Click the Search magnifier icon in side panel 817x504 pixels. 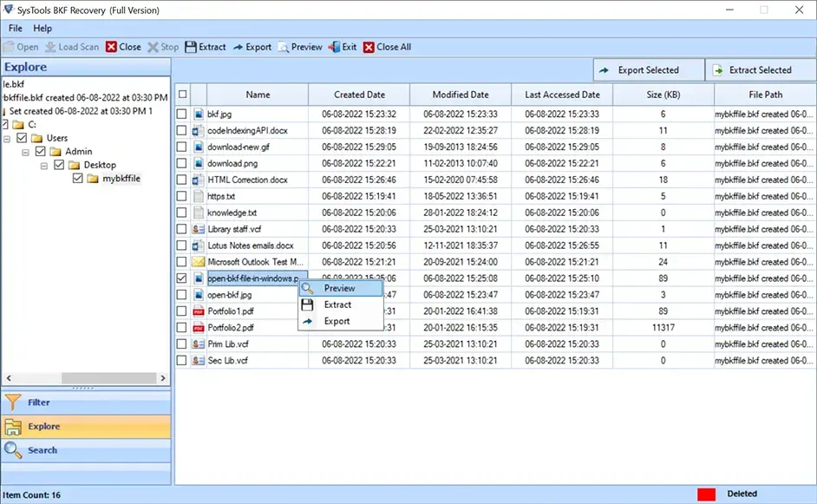point(13,450)
